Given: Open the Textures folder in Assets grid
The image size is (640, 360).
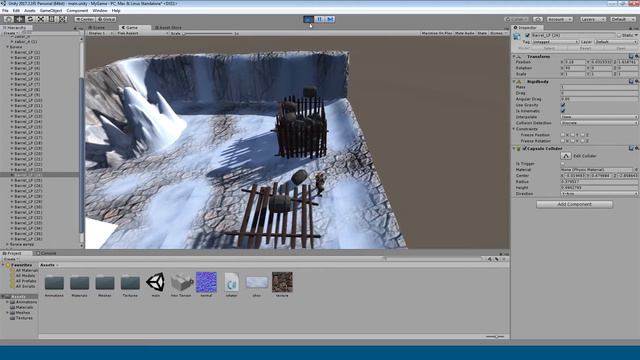Looking at the screenshot, I should (130, 282).
